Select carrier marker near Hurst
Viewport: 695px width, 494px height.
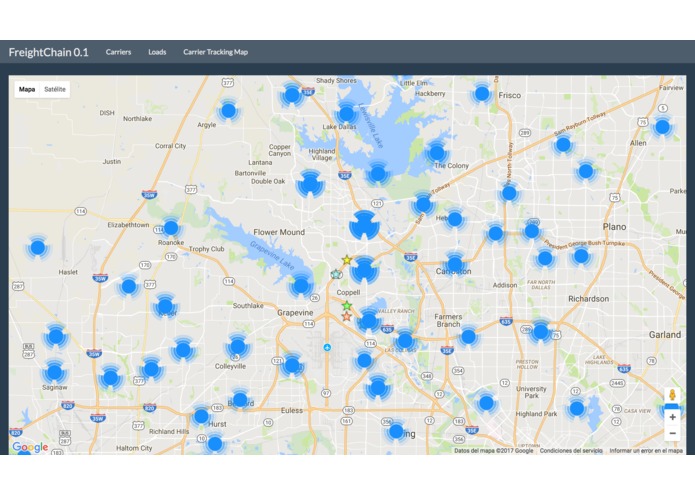(x=201, y=416)
